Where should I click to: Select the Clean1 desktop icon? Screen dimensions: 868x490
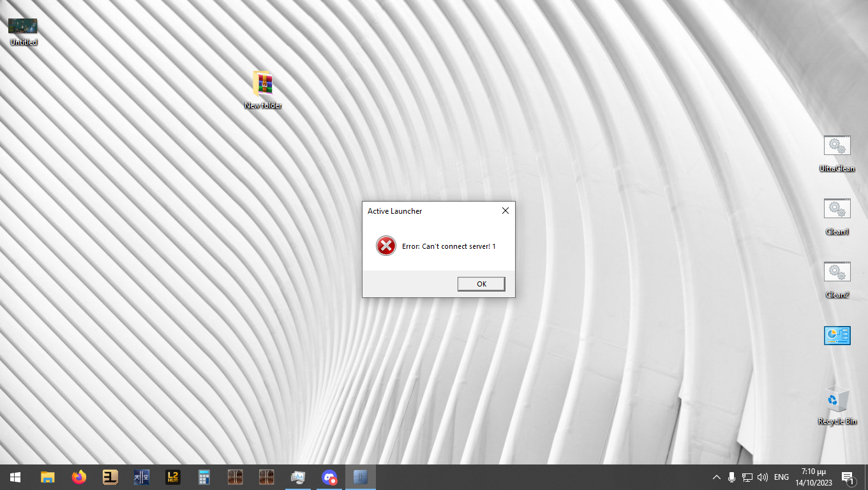point(837,209)
